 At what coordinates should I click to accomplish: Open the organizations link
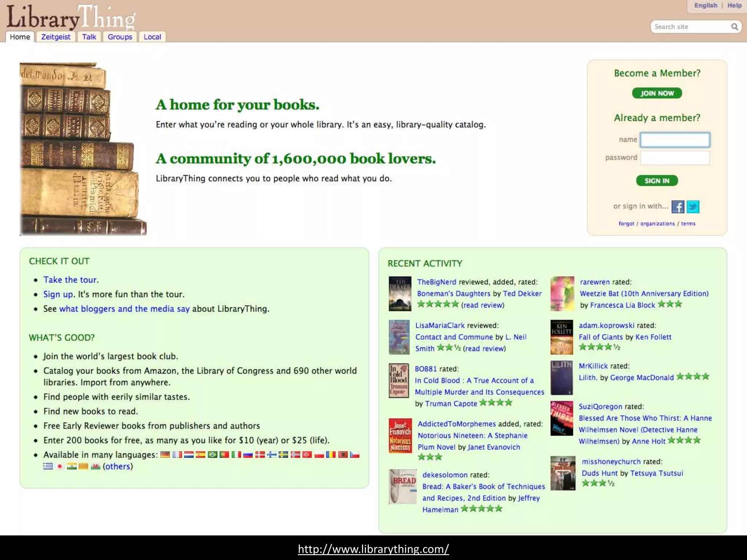pyautogui.click(x=657, y=223)
